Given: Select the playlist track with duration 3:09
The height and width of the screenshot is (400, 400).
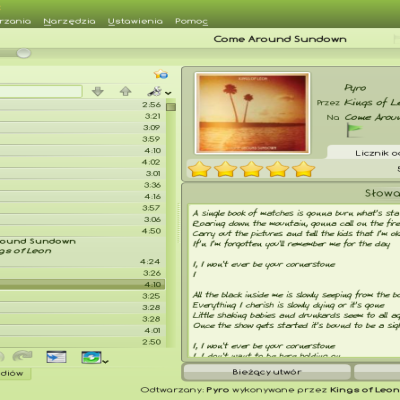Looking at the screenshot, I should pos(83,128).
